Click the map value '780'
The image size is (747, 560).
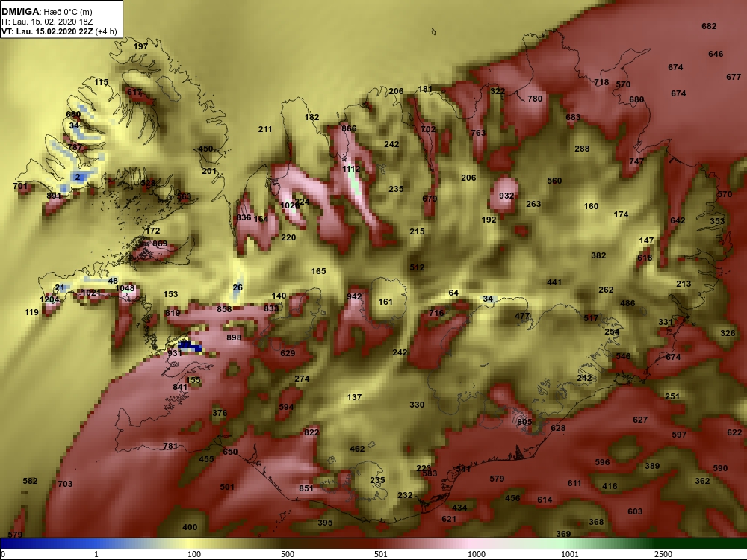pos(535,99)
